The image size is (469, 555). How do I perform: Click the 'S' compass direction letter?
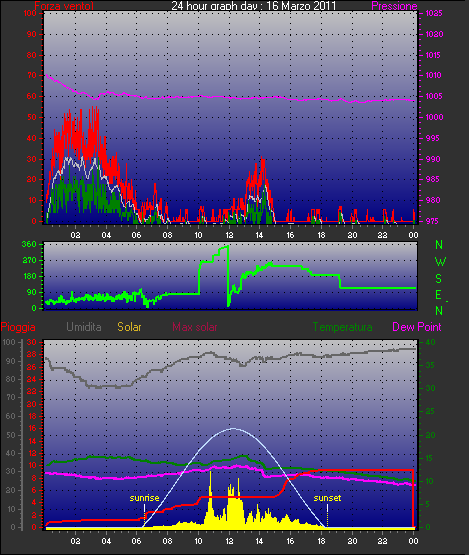click(x=439, y=279)
